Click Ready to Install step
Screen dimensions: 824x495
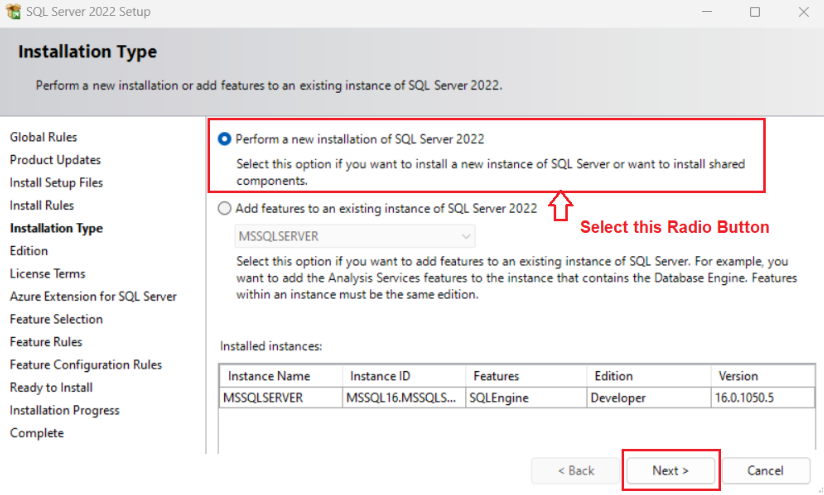(51, 388)
